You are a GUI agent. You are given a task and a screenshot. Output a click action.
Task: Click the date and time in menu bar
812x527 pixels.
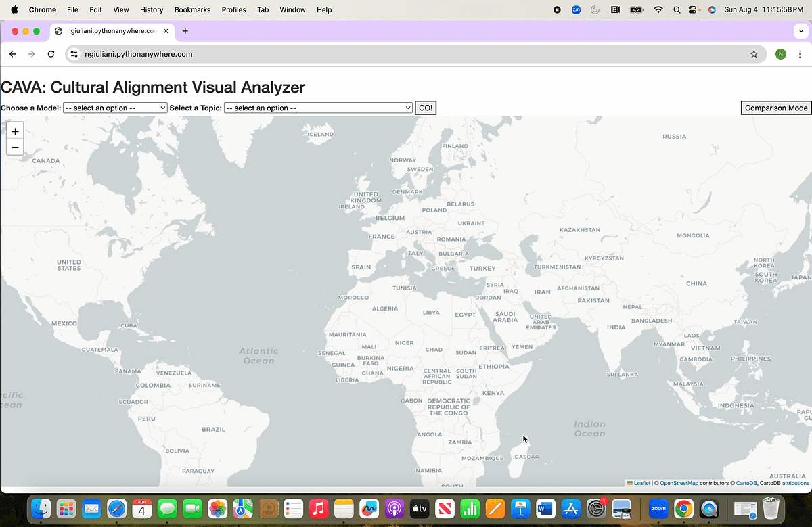tap(765, 9)
